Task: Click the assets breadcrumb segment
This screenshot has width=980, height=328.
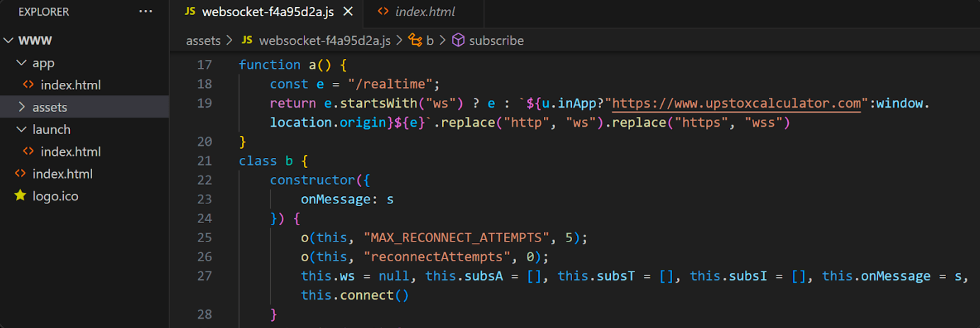Action: pyautogui.click(x=203, y=40)
